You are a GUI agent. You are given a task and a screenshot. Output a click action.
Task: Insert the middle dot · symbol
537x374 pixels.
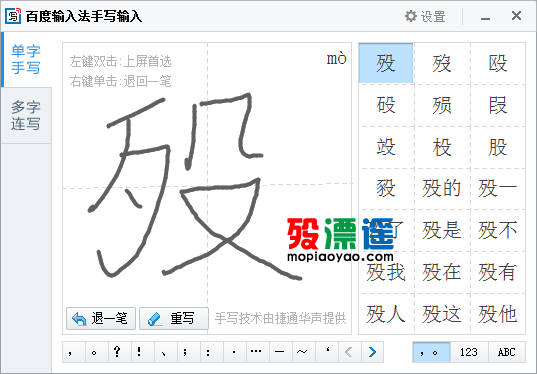(x=234, y=352)
